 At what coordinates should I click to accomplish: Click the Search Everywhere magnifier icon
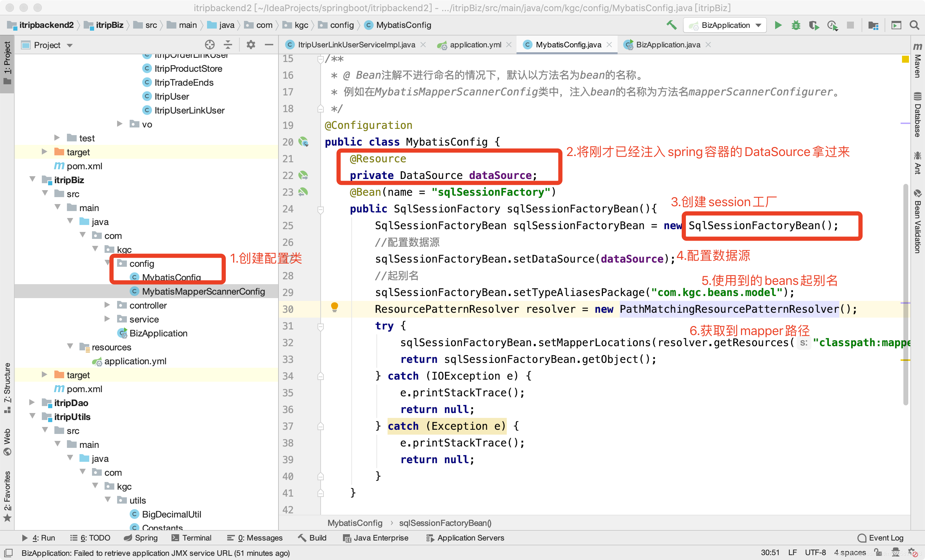click(x=915, y=25)
